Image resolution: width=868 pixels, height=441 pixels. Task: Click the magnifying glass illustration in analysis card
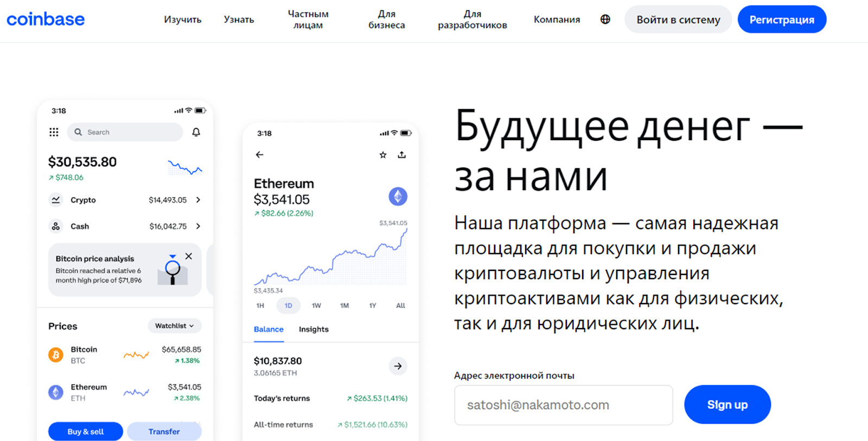click(x=173, y=270)
